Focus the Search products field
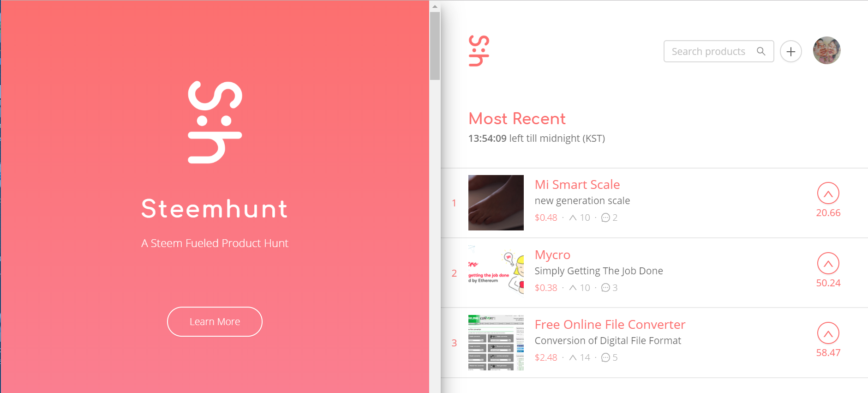The width and height of the screenshot is (868, 393). pos(718,51)
